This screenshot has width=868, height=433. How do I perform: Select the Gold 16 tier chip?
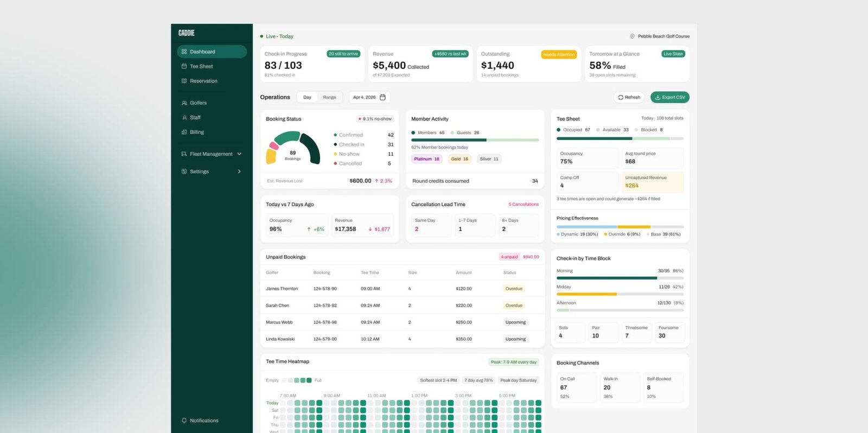click(459, 159)
